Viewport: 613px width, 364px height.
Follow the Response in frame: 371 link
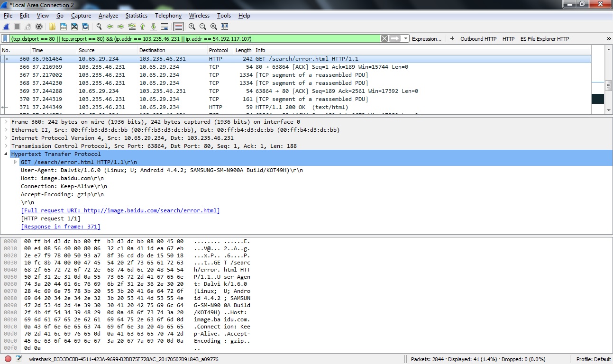[60, 227]
